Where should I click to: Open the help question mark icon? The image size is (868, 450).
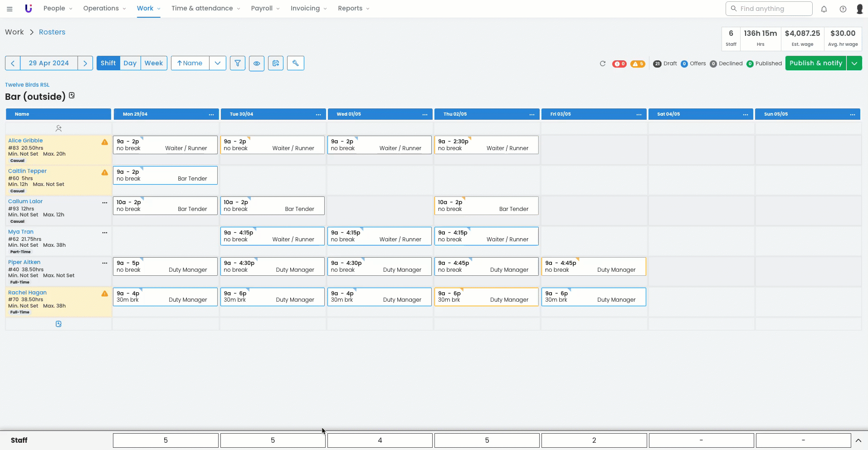(843, 9)
